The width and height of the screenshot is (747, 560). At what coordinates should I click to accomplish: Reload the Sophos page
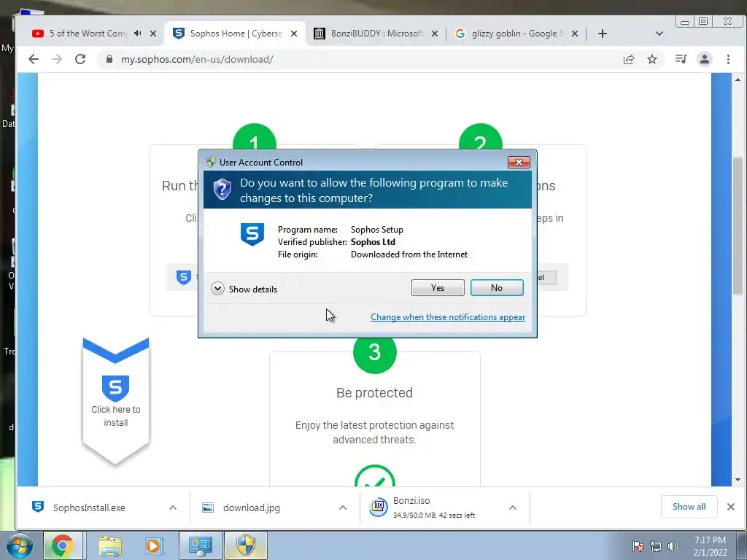coord(80,59)
